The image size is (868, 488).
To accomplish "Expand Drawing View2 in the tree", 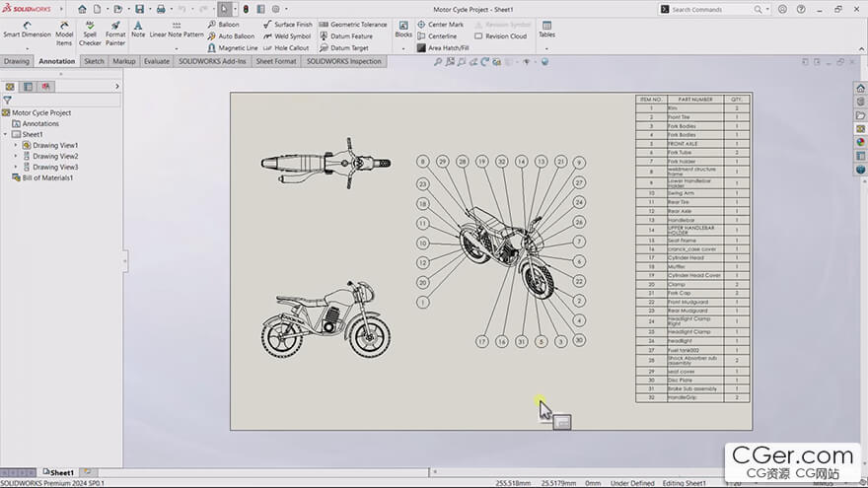I will point(16,156).
